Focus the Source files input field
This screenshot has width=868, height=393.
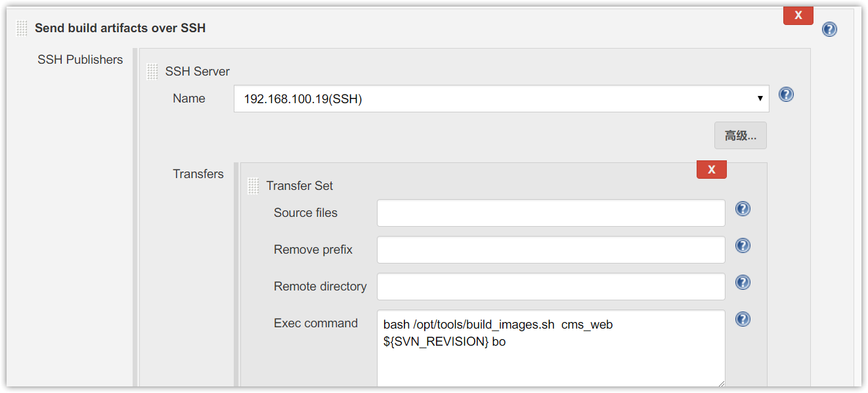(x=551, y=213)
